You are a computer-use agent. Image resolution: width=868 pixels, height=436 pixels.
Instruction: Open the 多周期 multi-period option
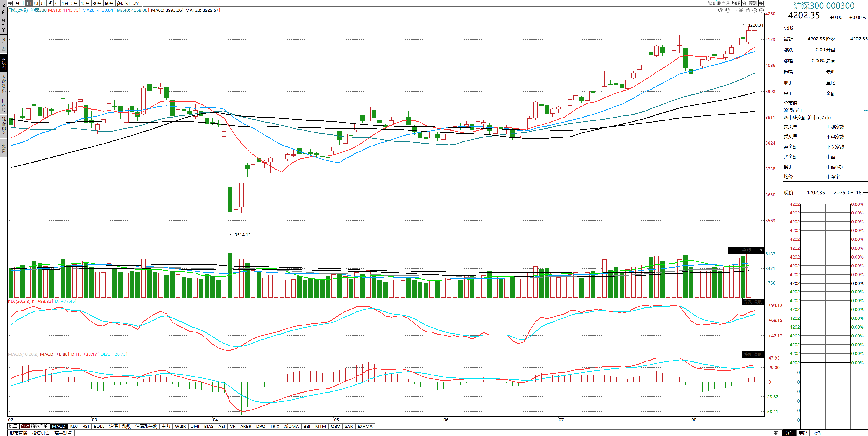click(x=123, y=3)
